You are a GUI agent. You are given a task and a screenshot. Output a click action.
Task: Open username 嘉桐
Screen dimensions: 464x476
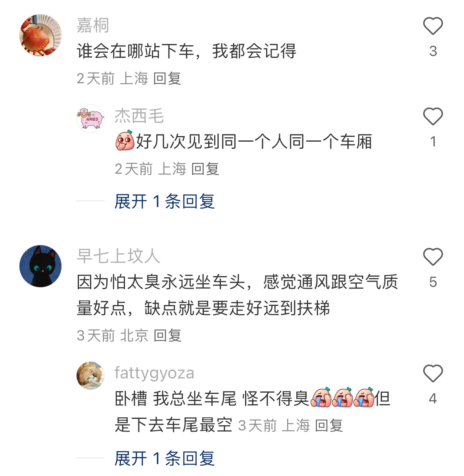tap(93, 25)
